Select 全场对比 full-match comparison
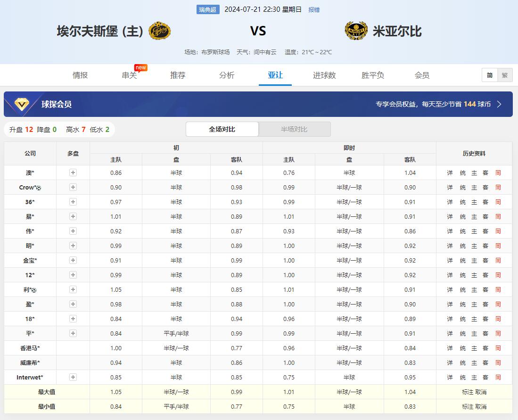This screenshot has height=420, width=518. pyautogui.click(x=222, y=129)
